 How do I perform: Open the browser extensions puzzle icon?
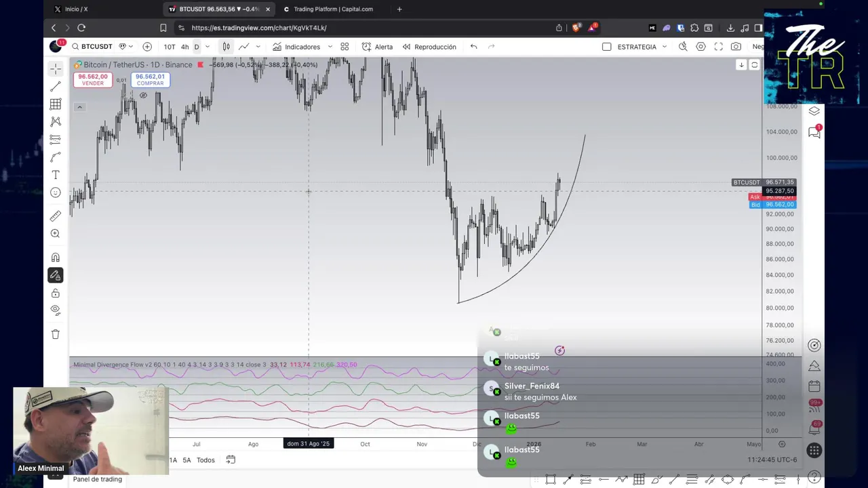point(694,28)
